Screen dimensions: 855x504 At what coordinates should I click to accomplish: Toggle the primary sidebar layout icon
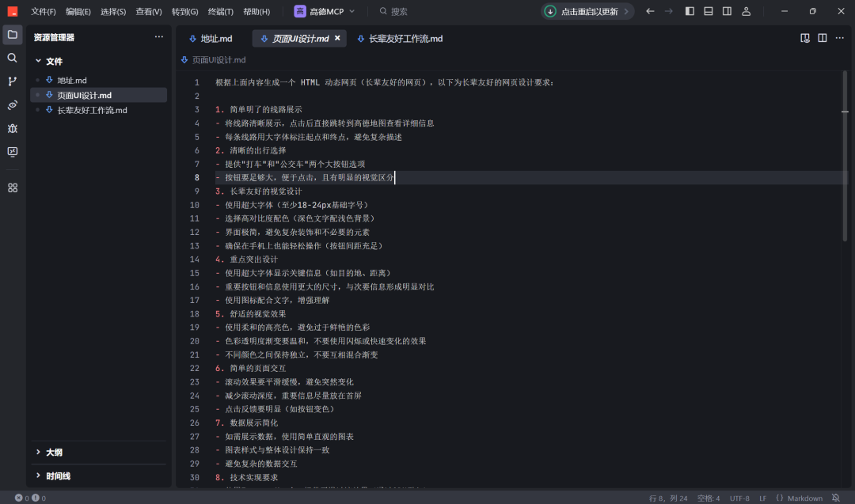point(690,11)
